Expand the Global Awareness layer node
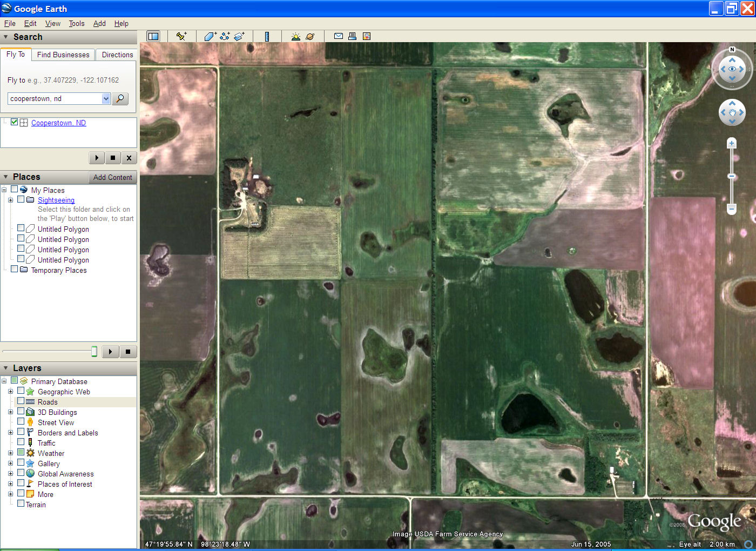This screenshot has height=551, width=756. 10,474
